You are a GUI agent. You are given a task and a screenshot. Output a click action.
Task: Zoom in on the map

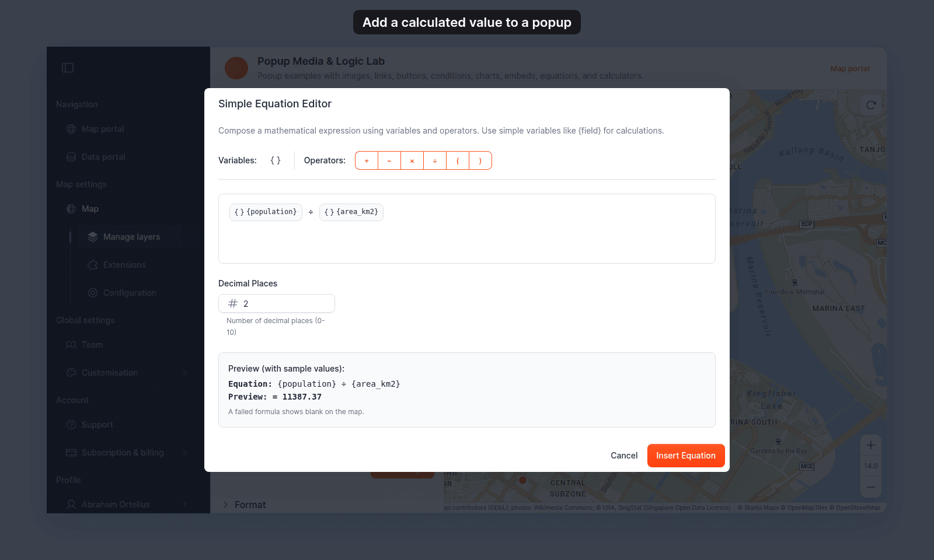coord(871,445)
